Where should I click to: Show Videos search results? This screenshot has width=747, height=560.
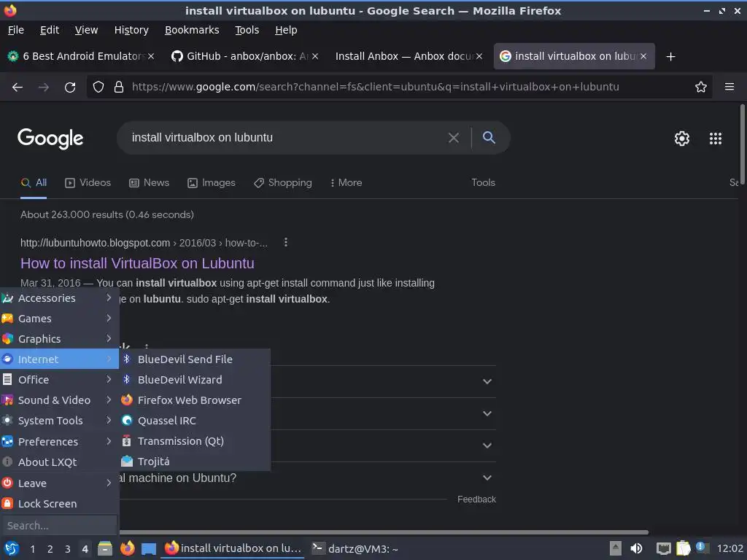[88, 183]
